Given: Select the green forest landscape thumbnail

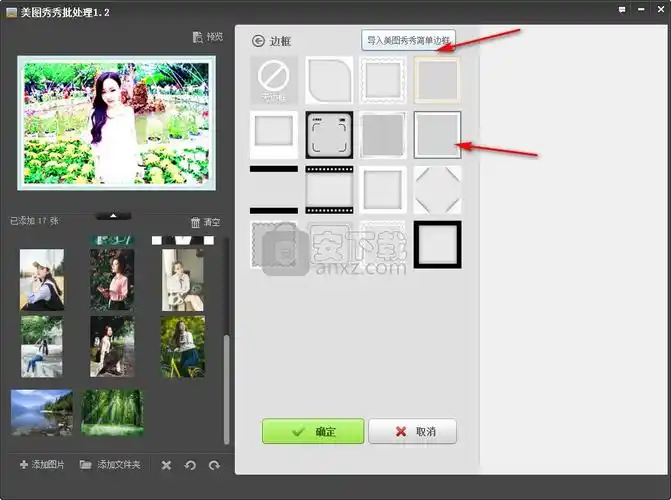Looking at the screenshot, I should [x=111, y=412].
